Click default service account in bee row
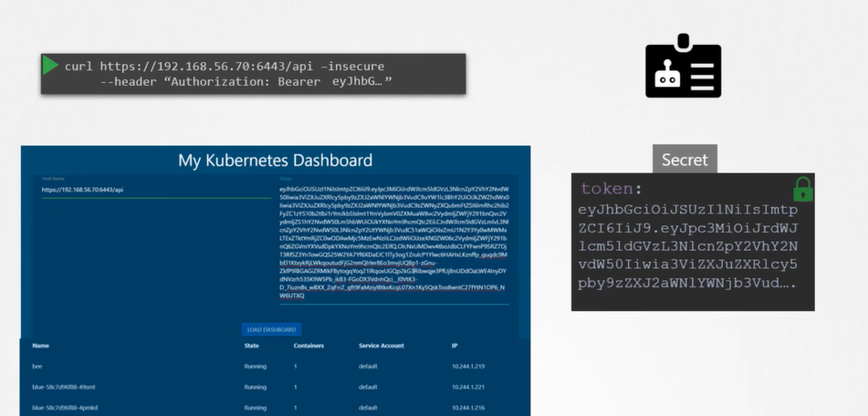This screenshot has width=868, height=416. pyautogui.click(x=368, y=366)
